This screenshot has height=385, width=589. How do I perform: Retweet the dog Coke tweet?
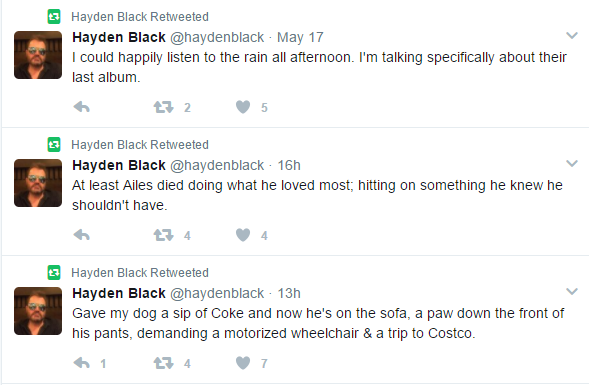tap(163, 363)
